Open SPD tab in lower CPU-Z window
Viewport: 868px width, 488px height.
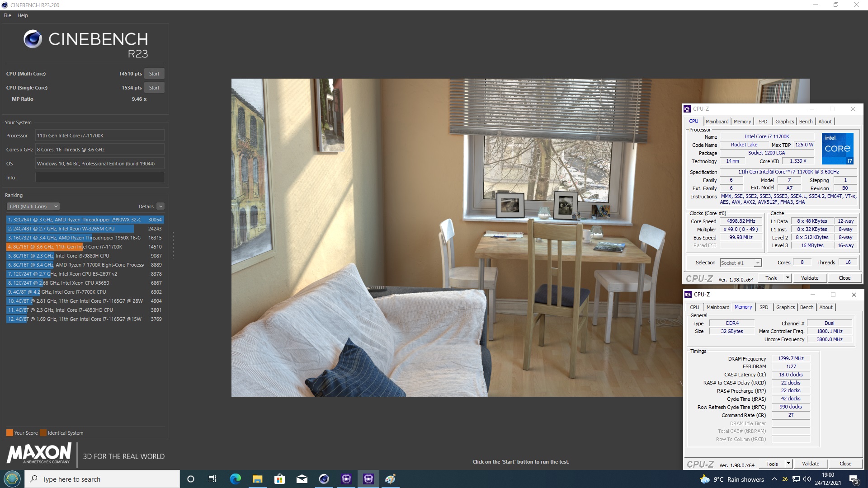pos(764,307)
